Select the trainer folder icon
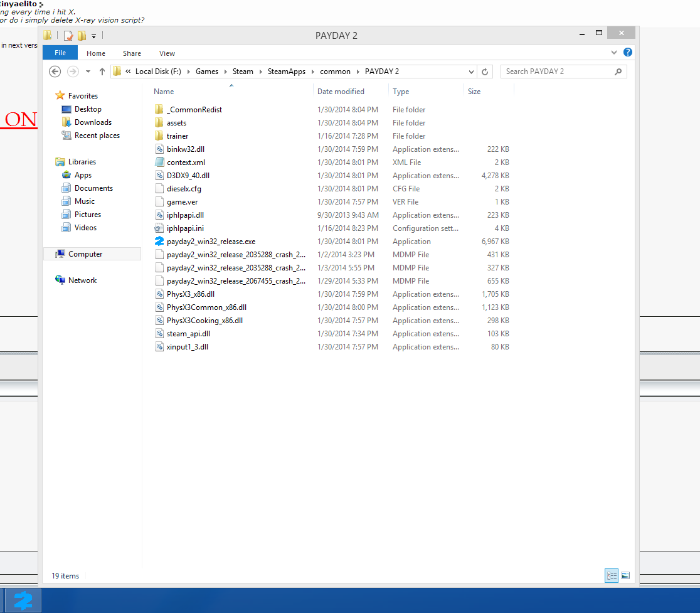 click(159, 136)
